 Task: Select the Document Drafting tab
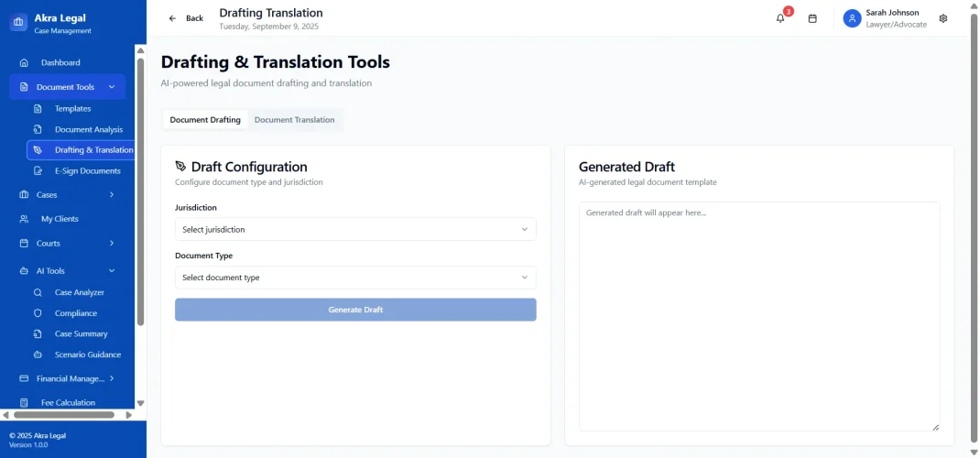pos(205,120)
